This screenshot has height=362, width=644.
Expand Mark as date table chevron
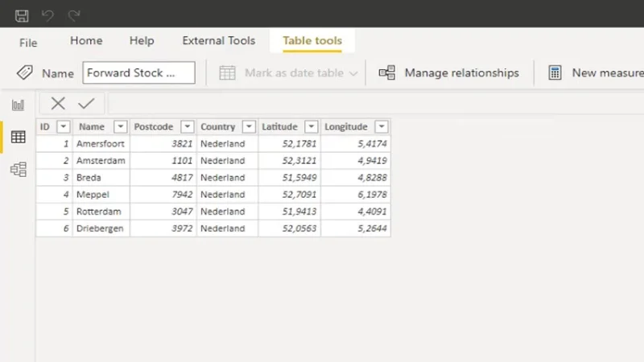pyautogui.click(x=353, y=74)
